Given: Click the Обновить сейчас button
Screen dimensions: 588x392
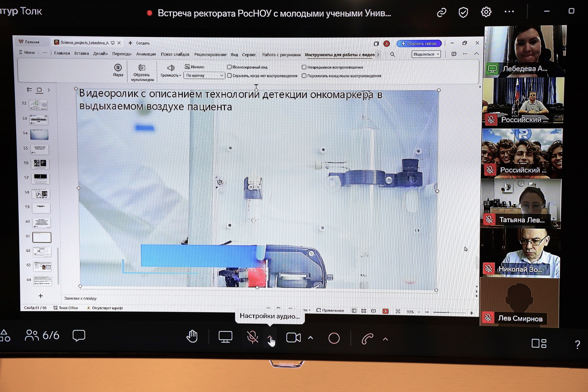Looking at the screenshot, I should (x=419, y=44).
